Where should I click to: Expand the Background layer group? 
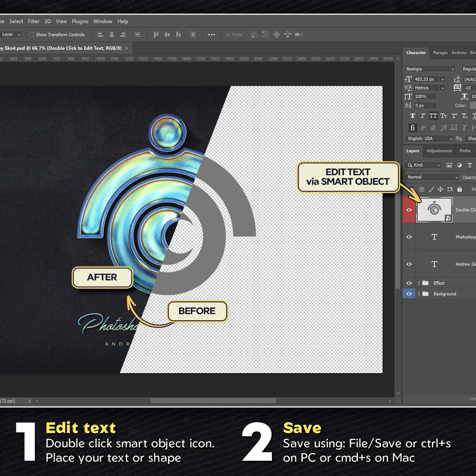419,294
